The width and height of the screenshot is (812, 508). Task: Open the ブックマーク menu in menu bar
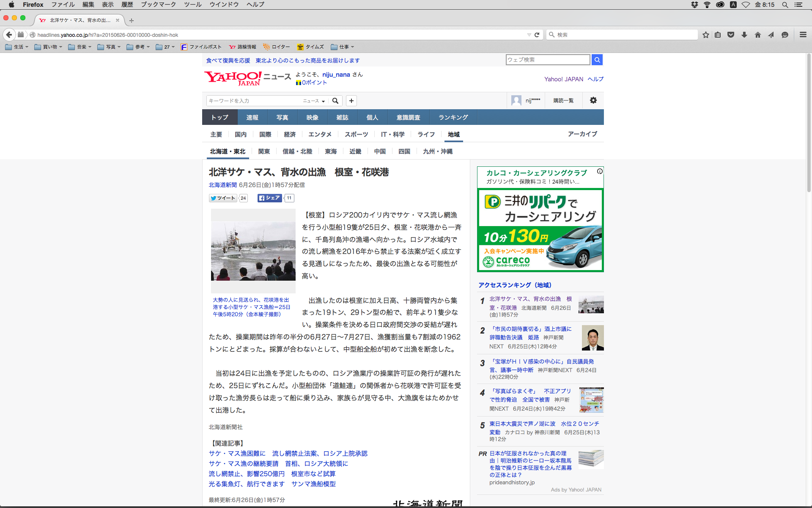(x=158, y=5)
